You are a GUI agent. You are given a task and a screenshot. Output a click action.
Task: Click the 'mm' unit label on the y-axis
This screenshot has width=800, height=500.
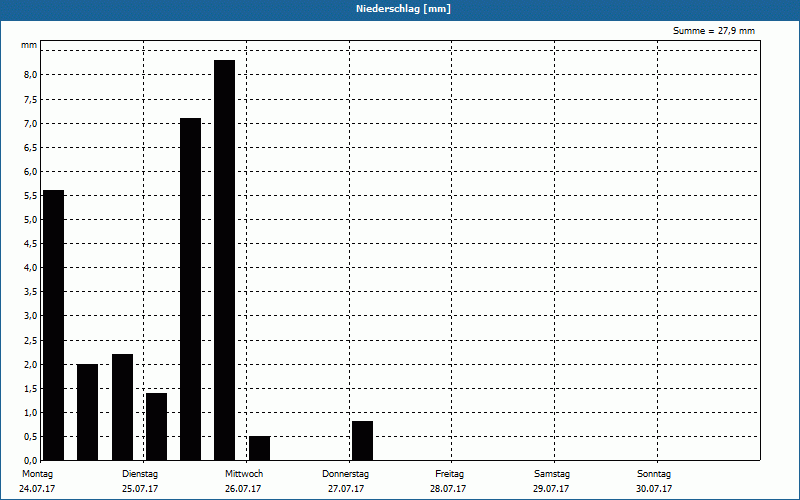tap(29, 45)
